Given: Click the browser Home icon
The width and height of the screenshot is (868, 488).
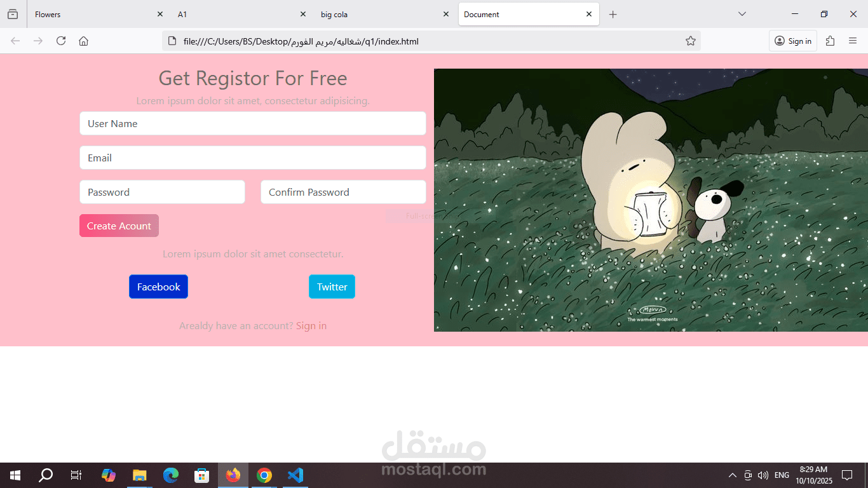Looking at the screenshot, I should 83,41.
